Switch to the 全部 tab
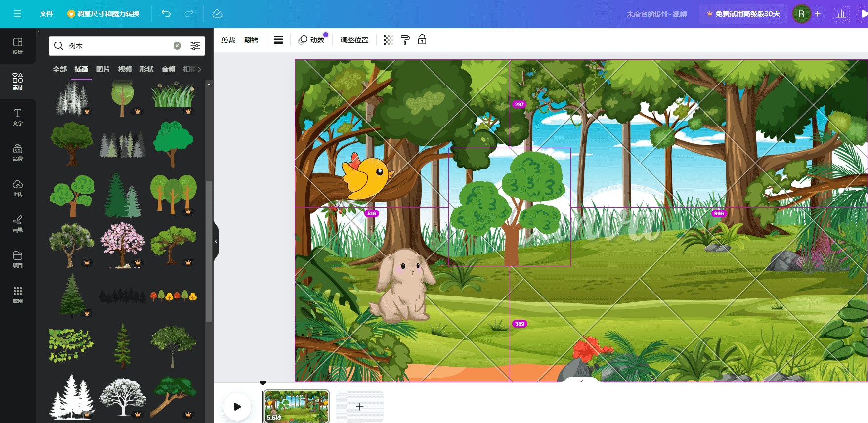The width and height of the screenshot is (868, 423). tap(60, 69)
